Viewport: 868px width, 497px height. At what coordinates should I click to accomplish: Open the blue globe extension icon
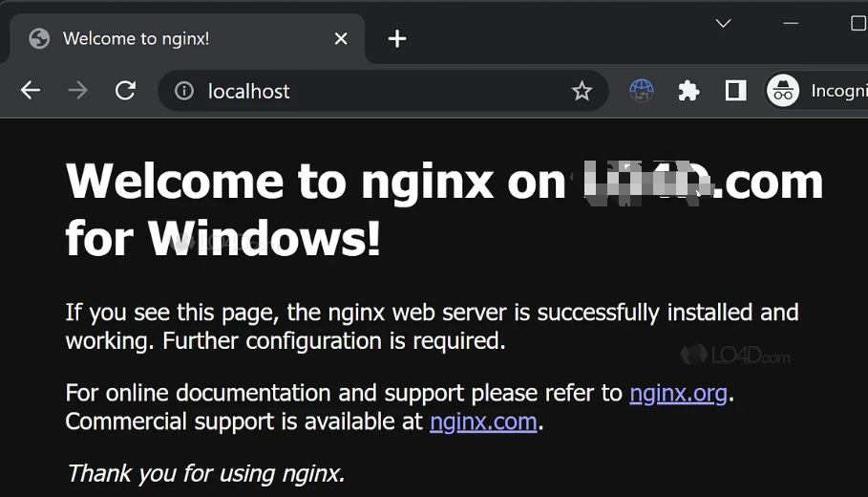point(641,91)
